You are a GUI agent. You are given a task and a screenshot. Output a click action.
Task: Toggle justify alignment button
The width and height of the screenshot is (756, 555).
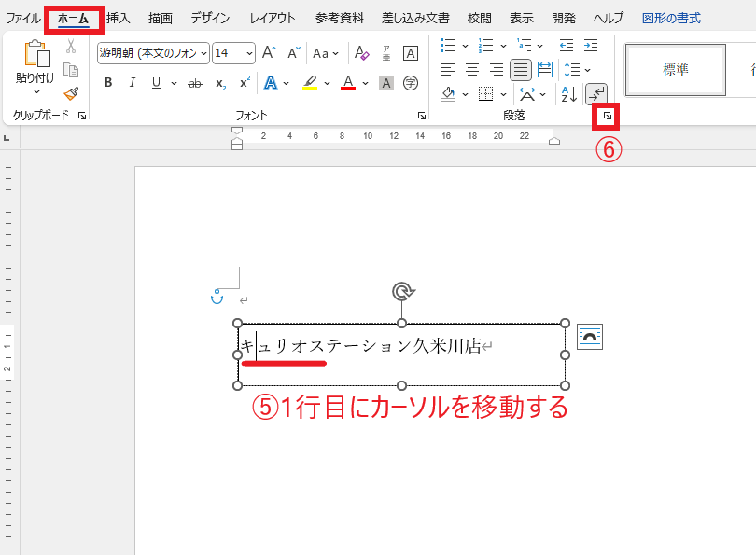(521, 70)
